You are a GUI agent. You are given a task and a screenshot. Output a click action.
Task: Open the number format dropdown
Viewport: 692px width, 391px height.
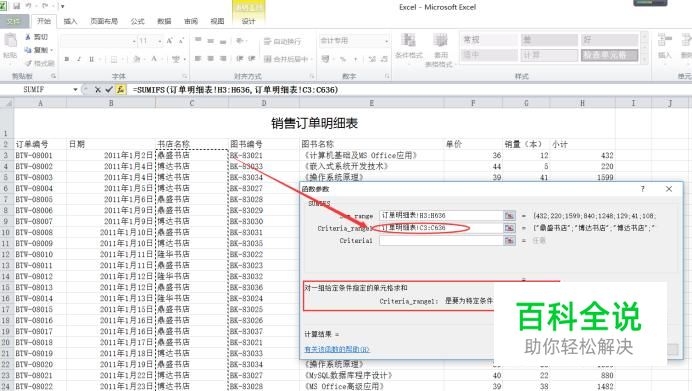click(x=386, y=41)
